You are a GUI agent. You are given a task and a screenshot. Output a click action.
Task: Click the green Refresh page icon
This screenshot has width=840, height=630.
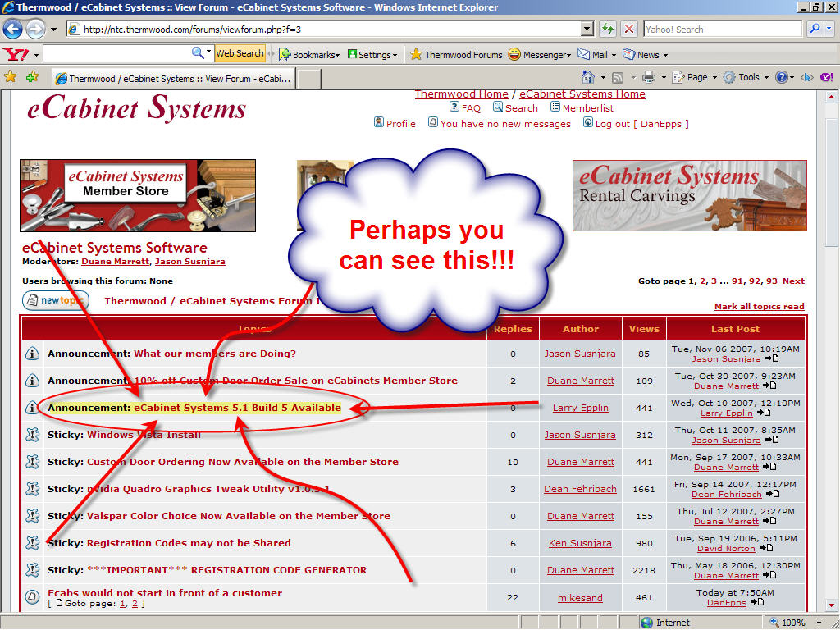[x=607, y=29]
